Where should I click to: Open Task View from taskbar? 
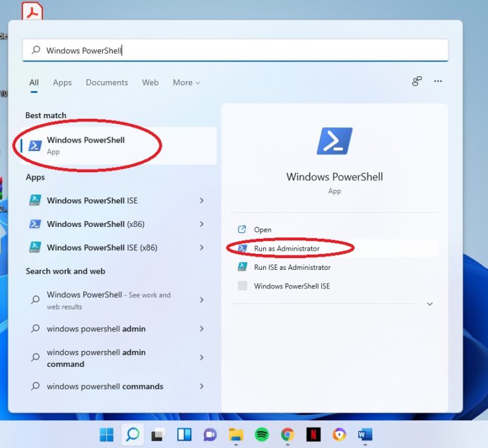158,435
